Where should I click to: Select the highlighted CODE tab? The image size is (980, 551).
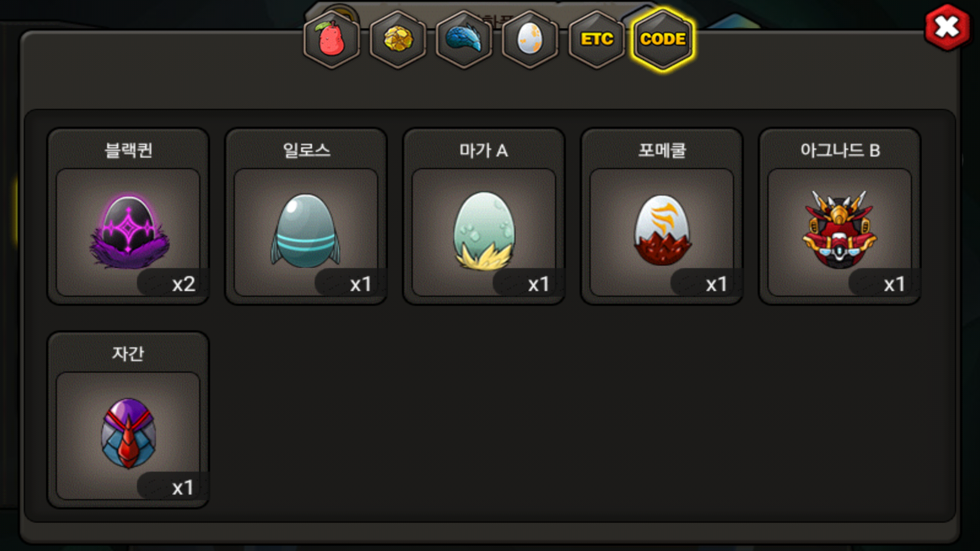pyautogui.click(x=663, y=40)
